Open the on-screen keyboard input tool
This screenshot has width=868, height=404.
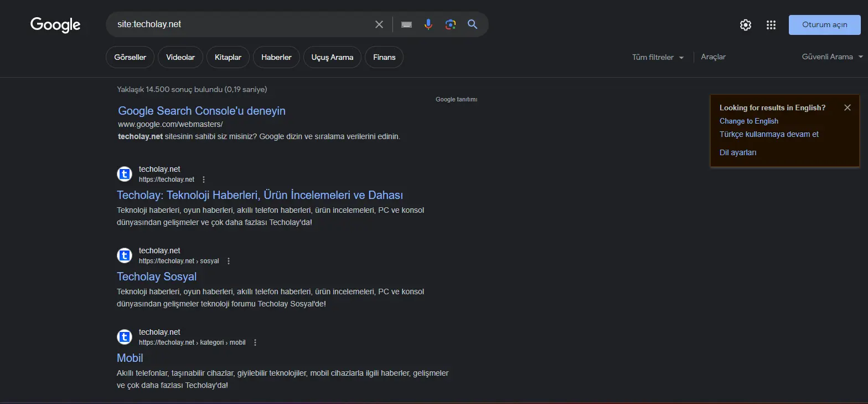(406, 24)
